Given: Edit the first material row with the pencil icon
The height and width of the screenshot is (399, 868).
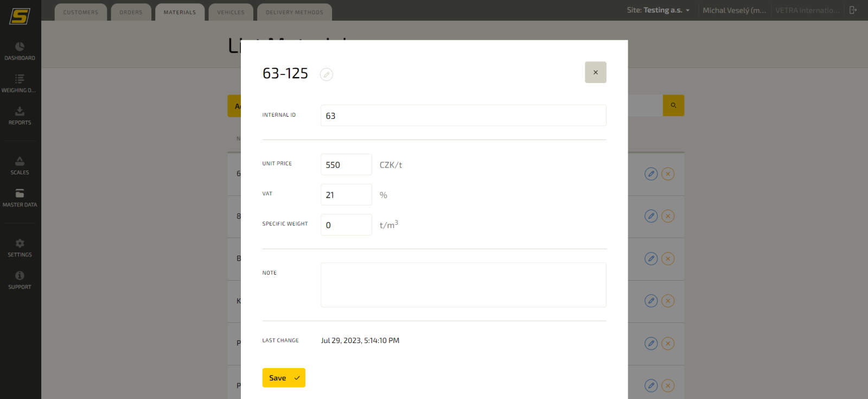Looking at the screenshot, I should [651, 174].
